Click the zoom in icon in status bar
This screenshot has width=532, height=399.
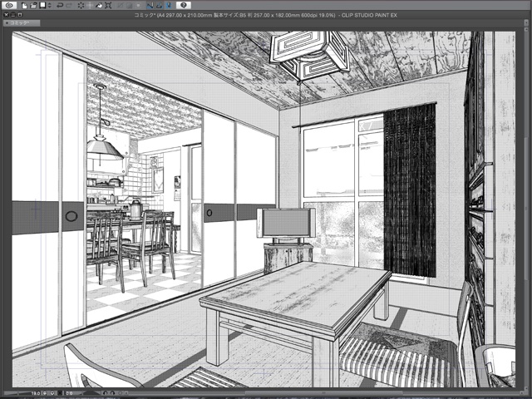point(52,393)
